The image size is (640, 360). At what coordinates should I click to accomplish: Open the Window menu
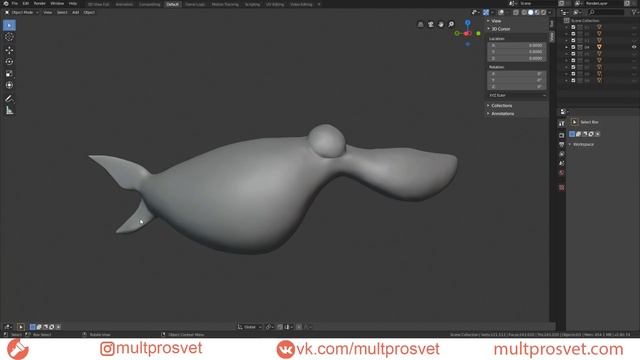[57, 4]
